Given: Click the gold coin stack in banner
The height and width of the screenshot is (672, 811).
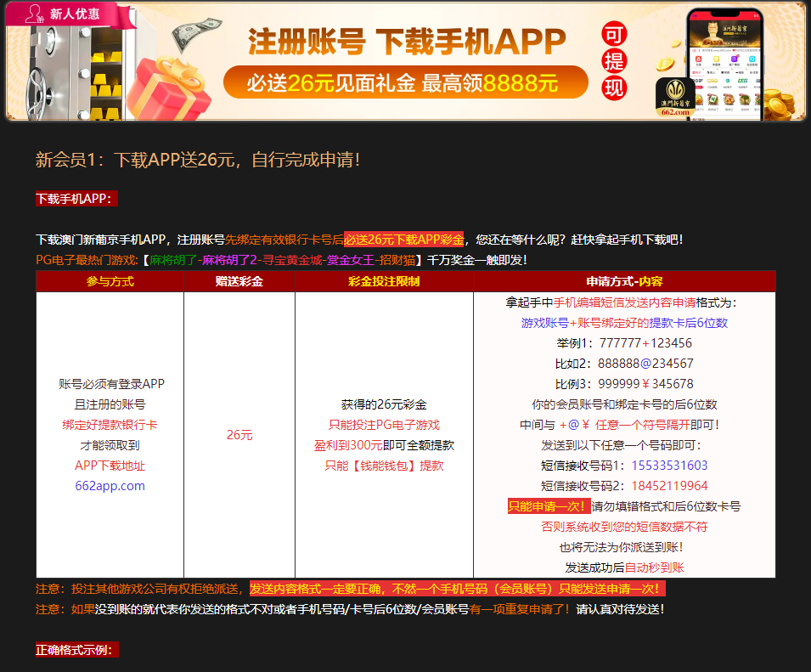Looking at the screenshot, I should [779, 104].
